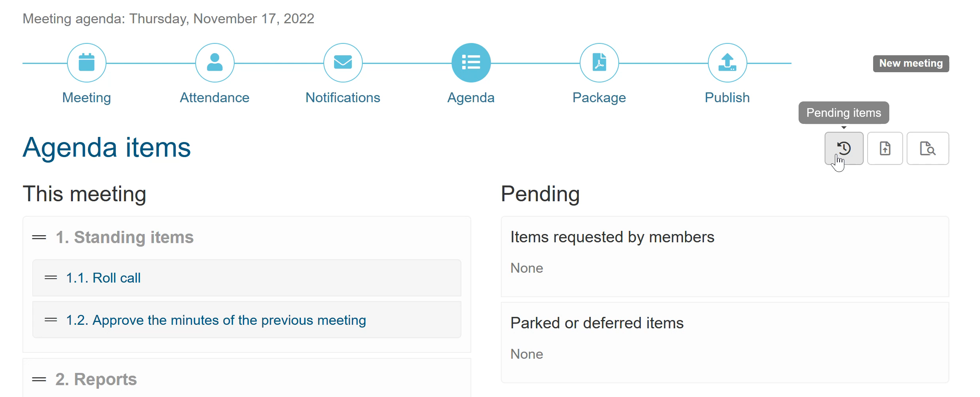Select the Notifications envelope icon
This screenshot has height=397, width=980.
point(343,63)
